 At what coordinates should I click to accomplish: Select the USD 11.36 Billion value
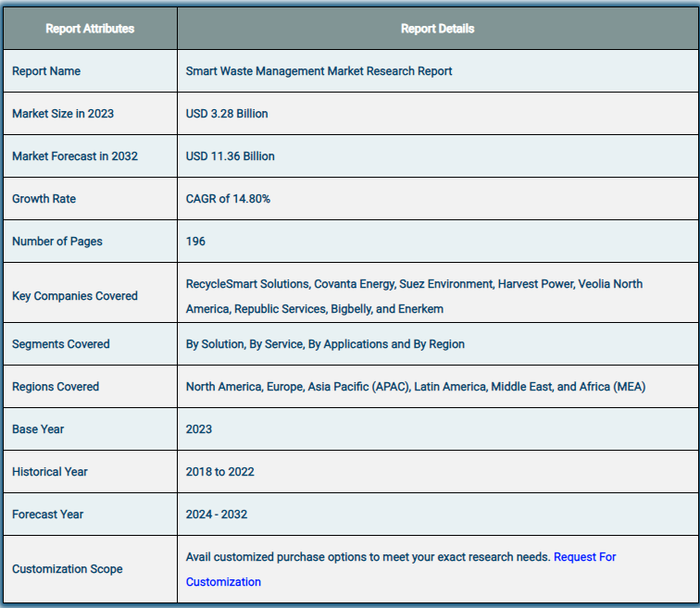231,156
